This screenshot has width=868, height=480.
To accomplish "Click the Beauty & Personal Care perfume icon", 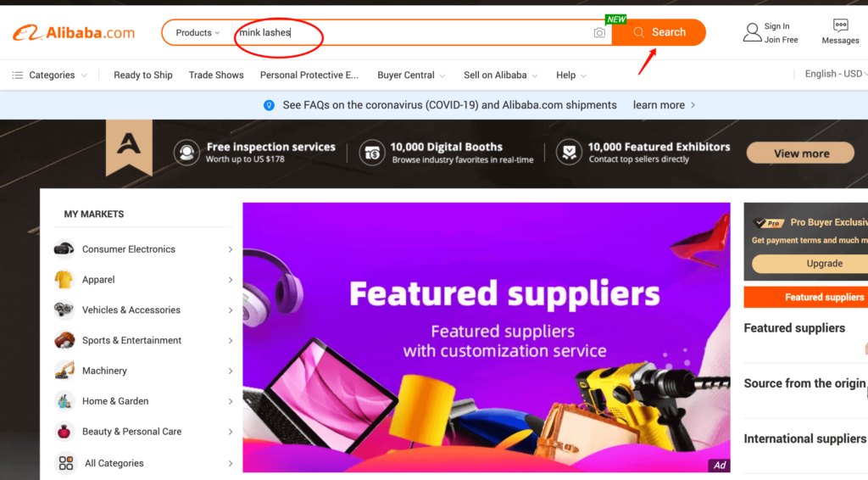I will click(x=64, y=432).
